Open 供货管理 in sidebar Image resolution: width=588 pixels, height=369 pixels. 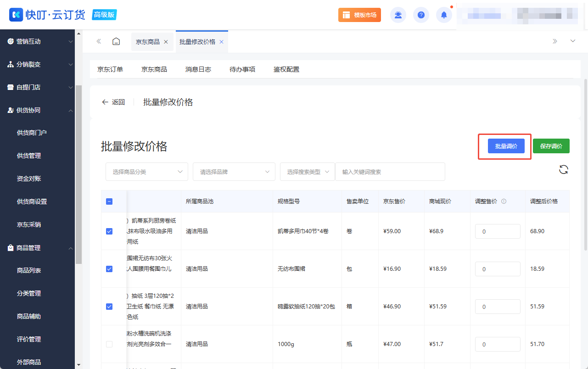pos(29,156)
